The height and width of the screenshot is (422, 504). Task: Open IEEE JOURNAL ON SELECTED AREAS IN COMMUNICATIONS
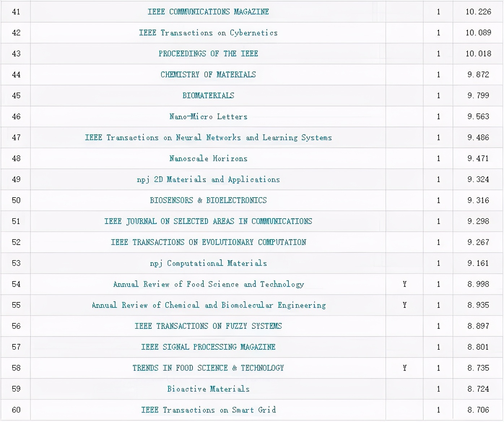coord(208,221)
